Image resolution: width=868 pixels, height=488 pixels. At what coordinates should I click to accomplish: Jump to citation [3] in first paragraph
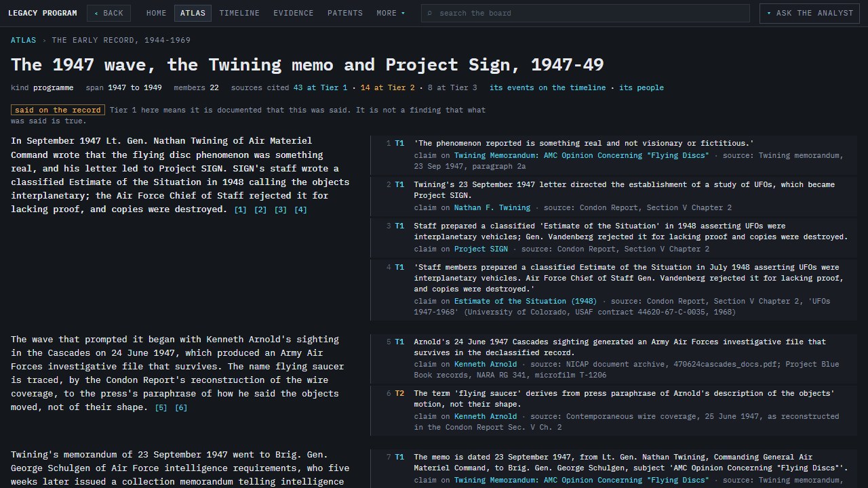pos(280,210)
